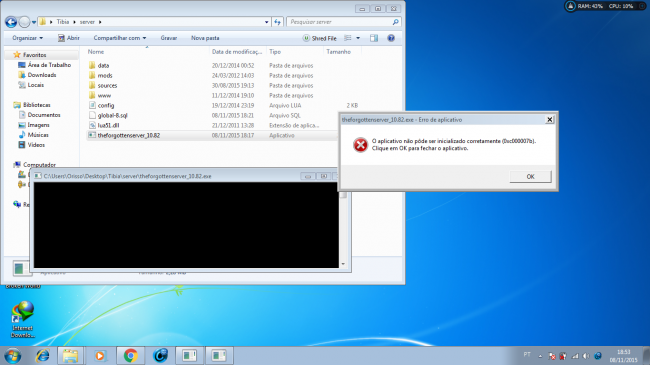Open Explorer help icon
This screenshot has width=650, height=365.
tap(391, 38)
